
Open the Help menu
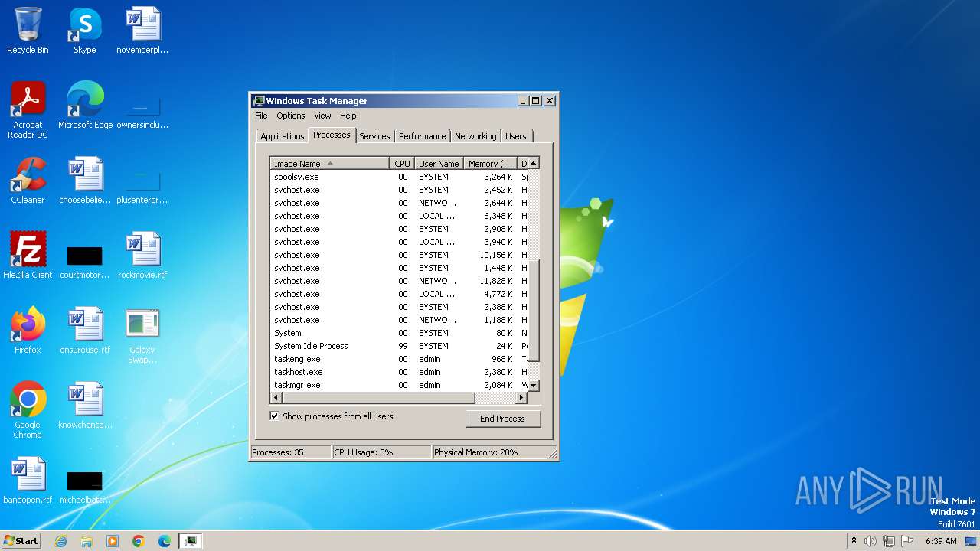[348, 116]
